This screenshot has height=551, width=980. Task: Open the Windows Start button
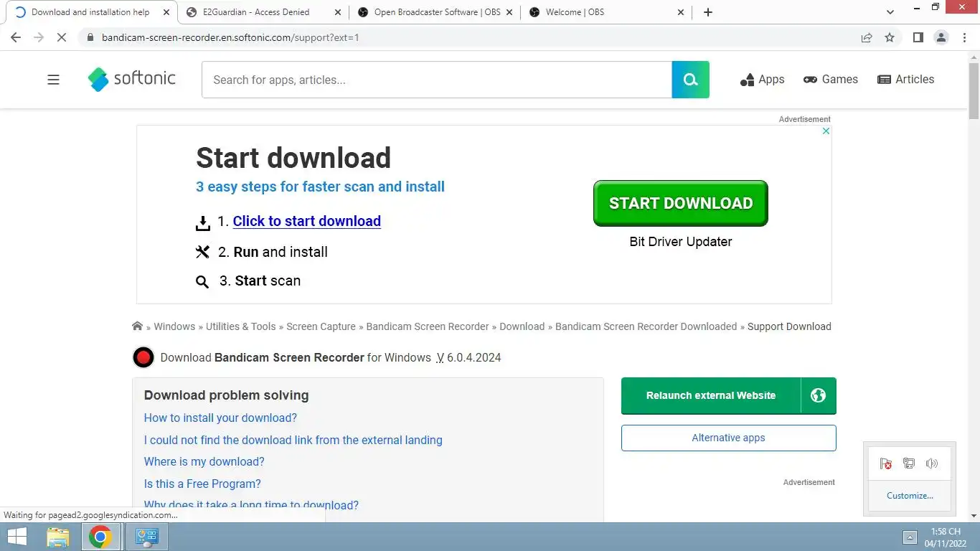pyautogui.click(x=17, y=537)
